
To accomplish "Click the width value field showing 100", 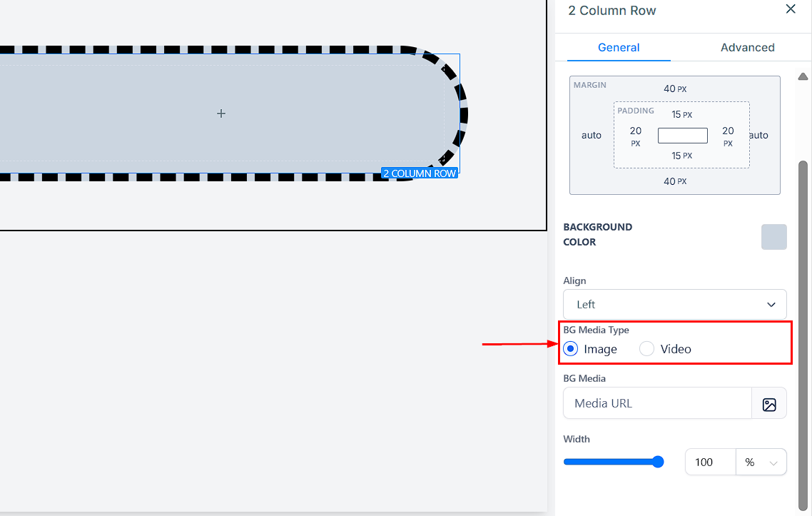I will click(710, 462).
